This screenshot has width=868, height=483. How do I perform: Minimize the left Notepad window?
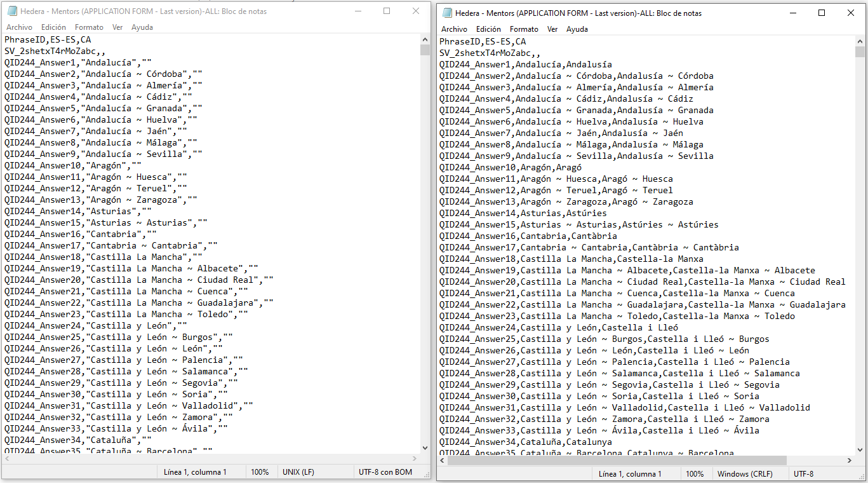click(x=357, y=11)
